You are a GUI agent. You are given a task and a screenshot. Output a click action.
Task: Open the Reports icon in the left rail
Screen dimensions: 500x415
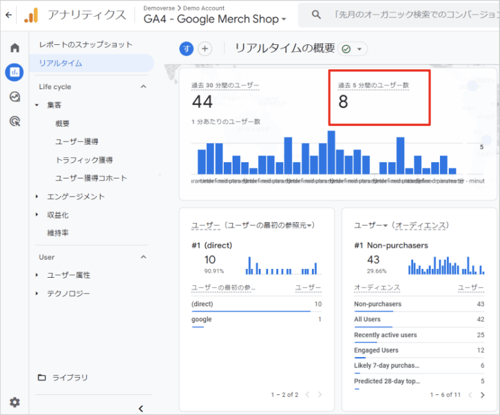pos(15,72)
